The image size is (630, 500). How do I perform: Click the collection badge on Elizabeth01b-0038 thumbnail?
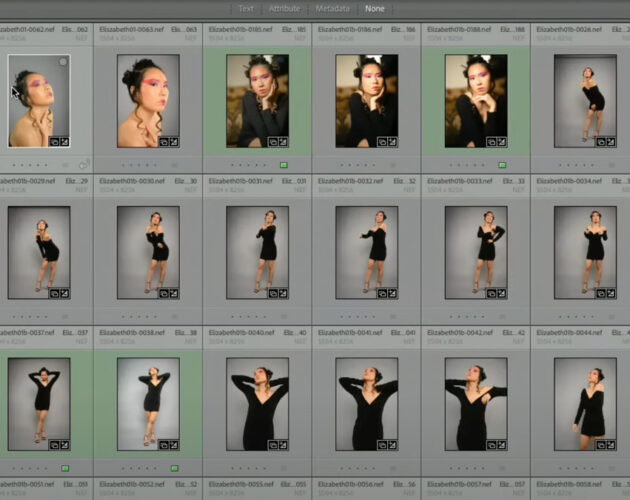[x=164, y=445]
